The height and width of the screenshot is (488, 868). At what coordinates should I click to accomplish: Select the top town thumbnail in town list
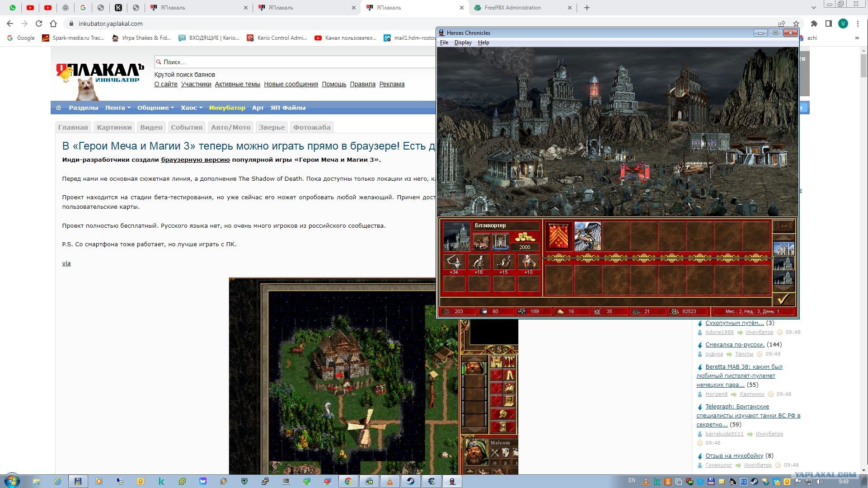pyautogui.click(x=784, y=248)
